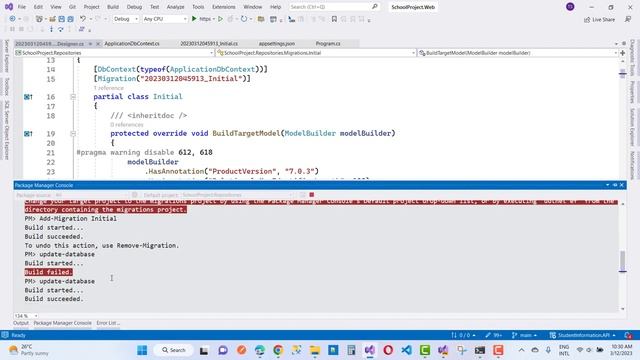Click the Open File folder icon
The height and width of the screenshot is (360, 640).
coord(52,19)
